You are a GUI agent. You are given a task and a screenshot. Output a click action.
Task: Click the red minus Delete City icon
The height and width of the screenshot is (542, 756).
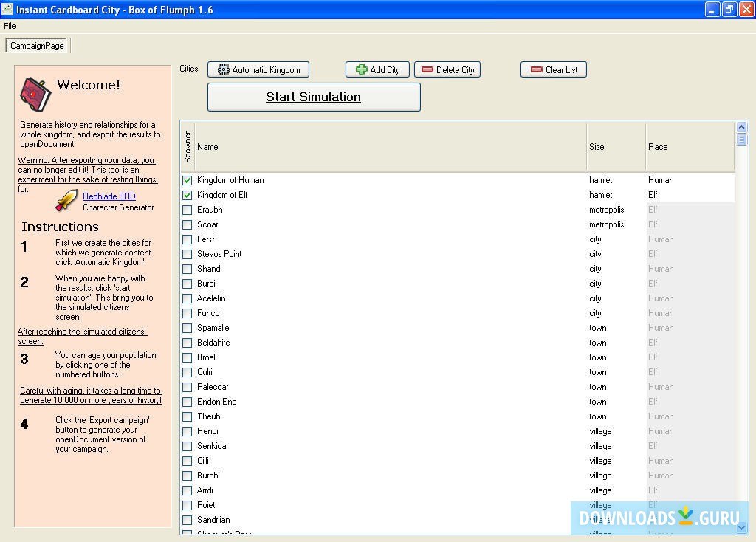click(x=427, y=70)
